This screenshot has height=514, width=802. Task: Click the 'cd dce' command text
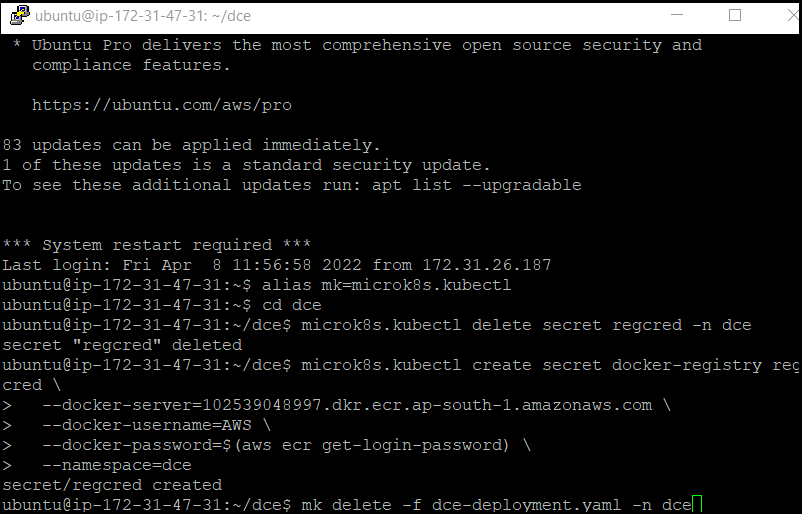pyautogui.click(x=292, y=305)
